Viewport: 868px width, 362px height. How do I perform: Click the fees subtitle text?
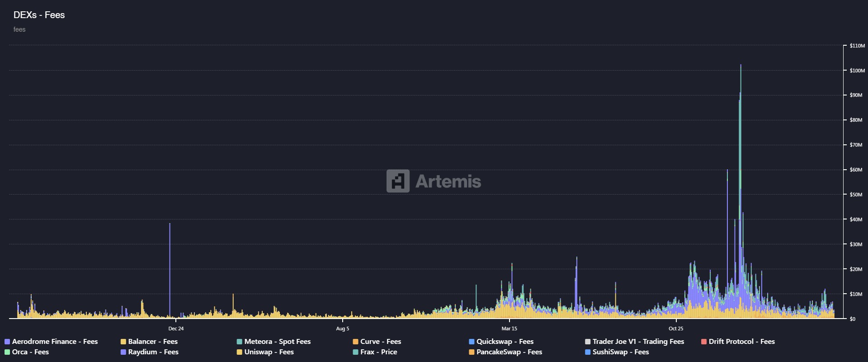(x=19, y=29)
